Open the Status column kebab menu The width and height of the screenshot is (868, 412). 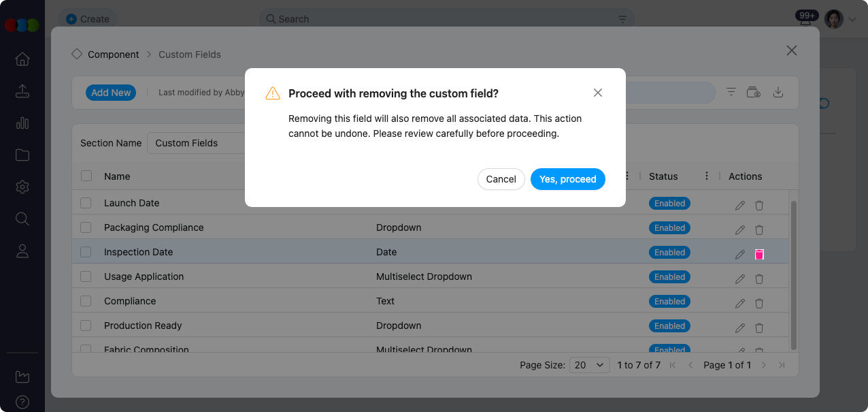(x=706, y=176)
